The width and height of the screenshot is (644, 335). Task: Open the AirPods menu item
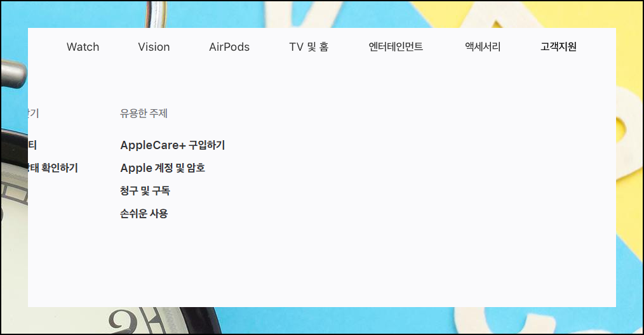(x=229, y=47)
